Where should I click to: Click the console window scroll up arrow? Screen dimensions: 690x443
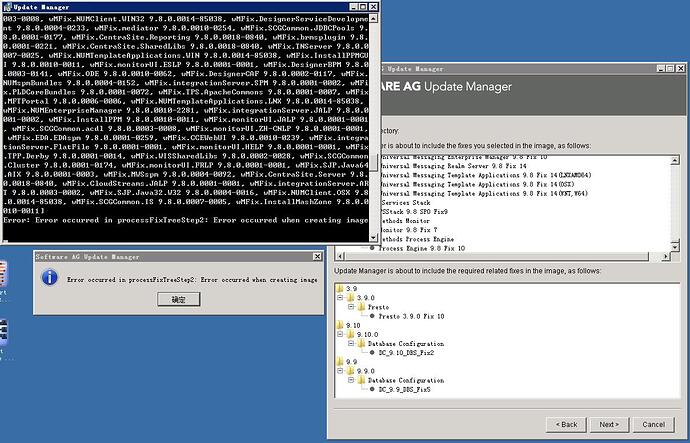coord(373,18)
